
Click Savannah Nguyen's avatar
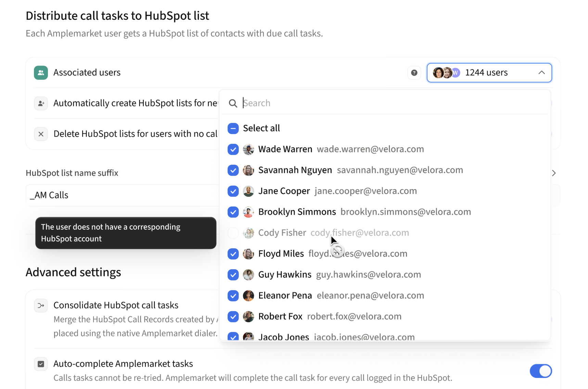coord(248,170)
